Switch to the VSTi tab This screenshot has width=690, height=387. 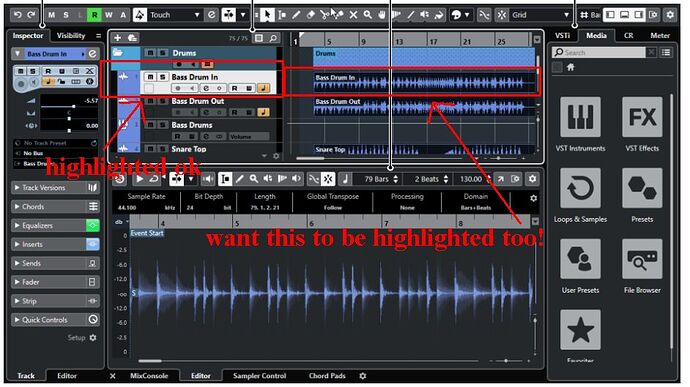pos(562,36)
